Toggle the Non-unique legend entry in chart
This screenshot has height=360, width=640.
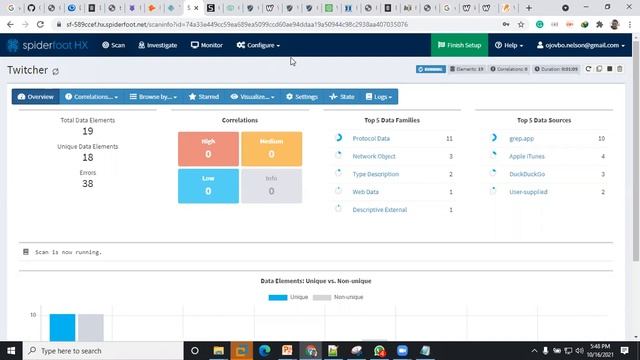click(338, 297)
